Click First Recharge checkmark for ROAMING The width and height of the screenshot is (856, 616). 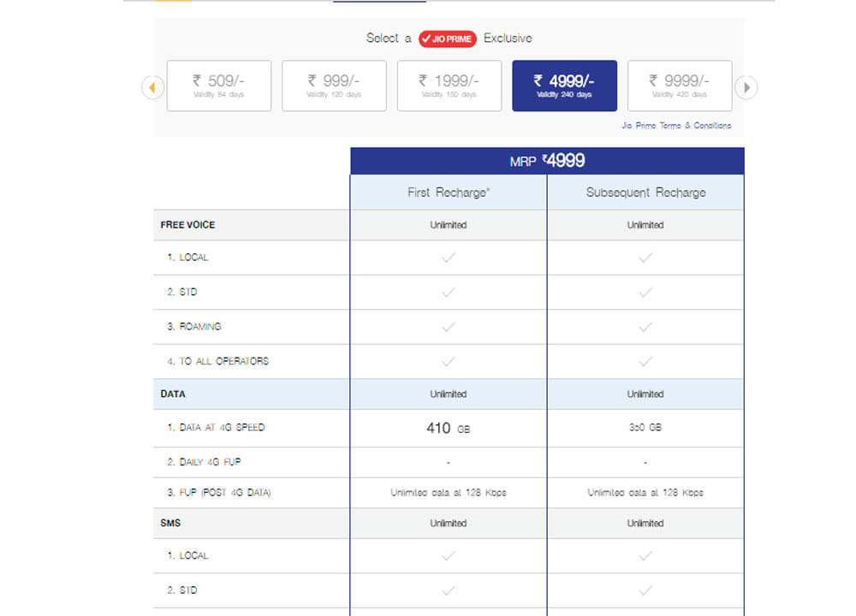[x=449, y=327]
